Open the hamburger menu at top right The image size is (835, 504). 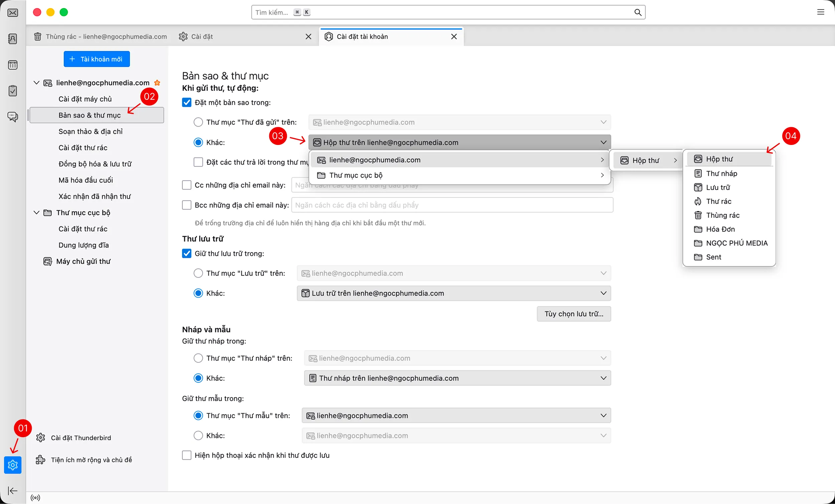(821, 12)
